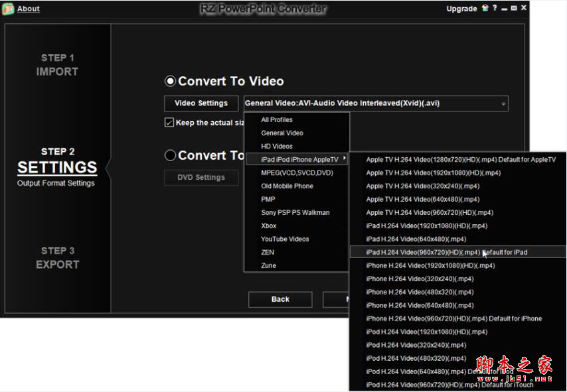
Task: Select iPod 960x720 Default for iTouch
Action: click(x=458, y=385)
